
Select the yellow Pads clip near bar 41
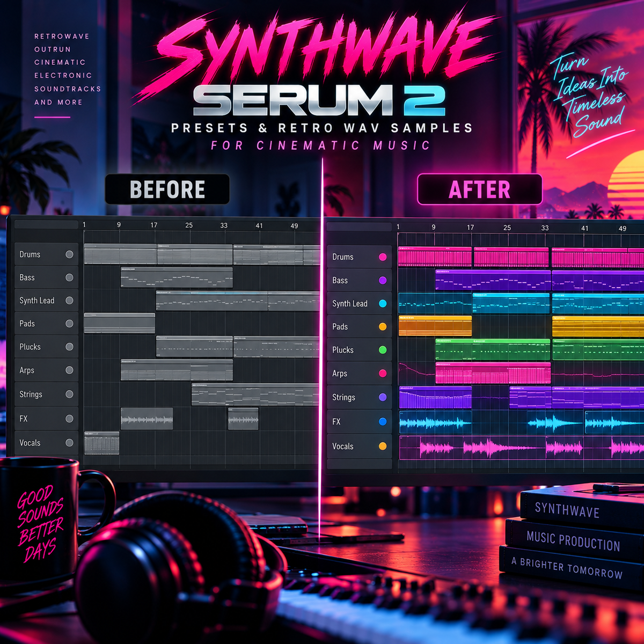click(598, 326)
